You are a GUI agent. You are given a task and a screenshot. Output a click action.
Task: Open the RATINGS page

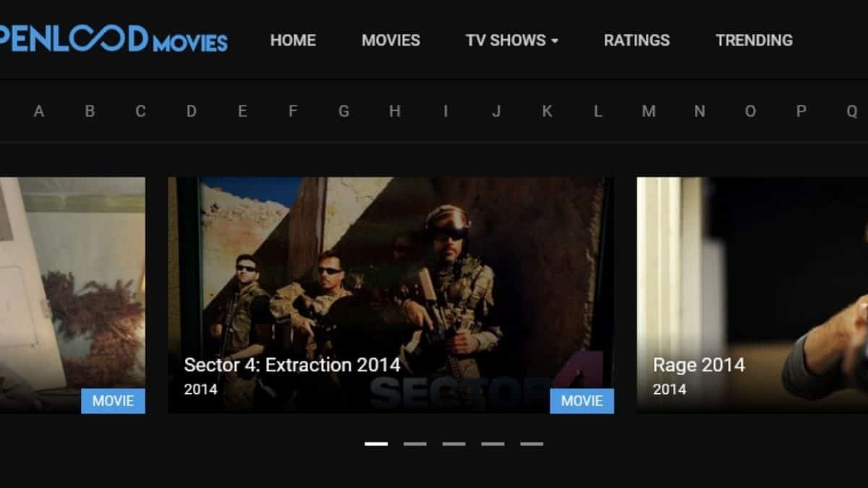pos(637,40)
